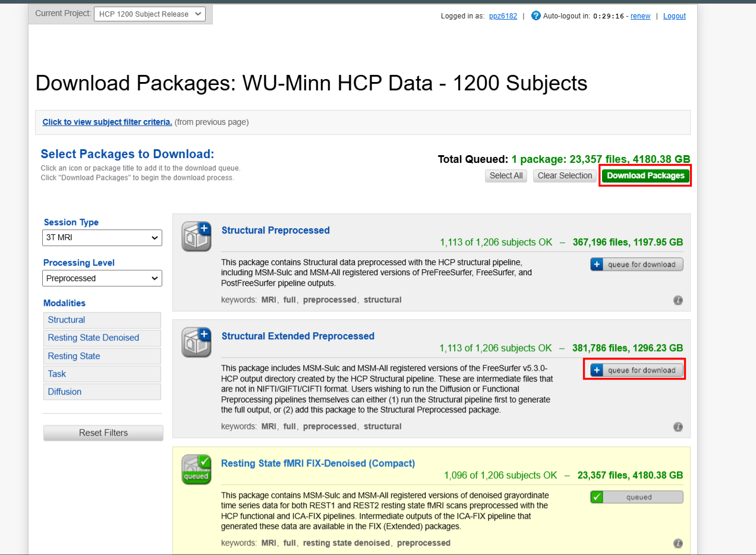
Task: Click the Select All button
Action: (x=506, y=175)
